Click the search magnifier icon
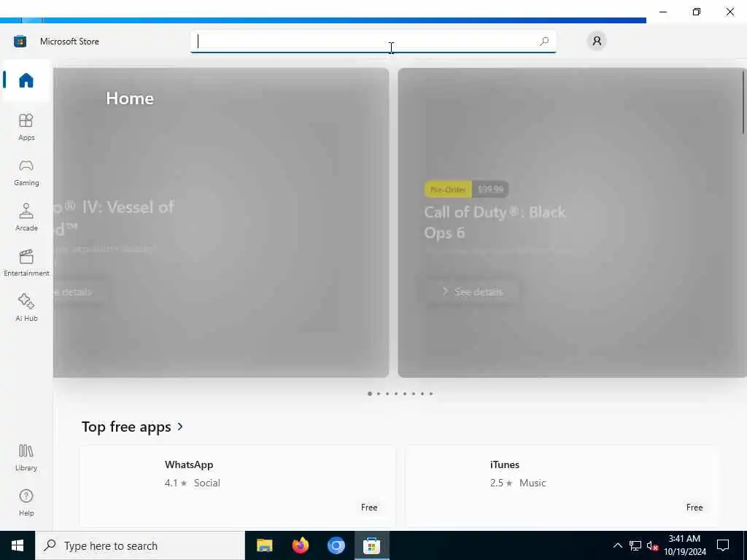 [544, 42]
